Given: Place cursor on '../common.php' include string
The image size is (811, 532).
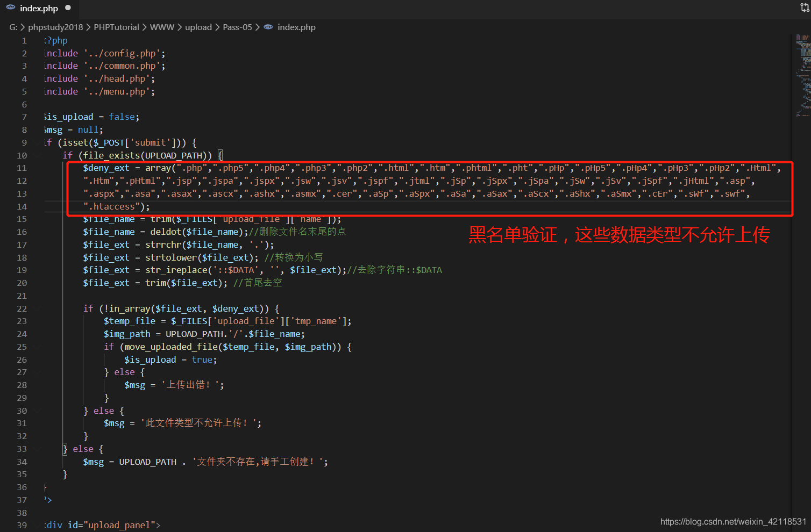Looking at the screenshot, I should coord(122,66).
